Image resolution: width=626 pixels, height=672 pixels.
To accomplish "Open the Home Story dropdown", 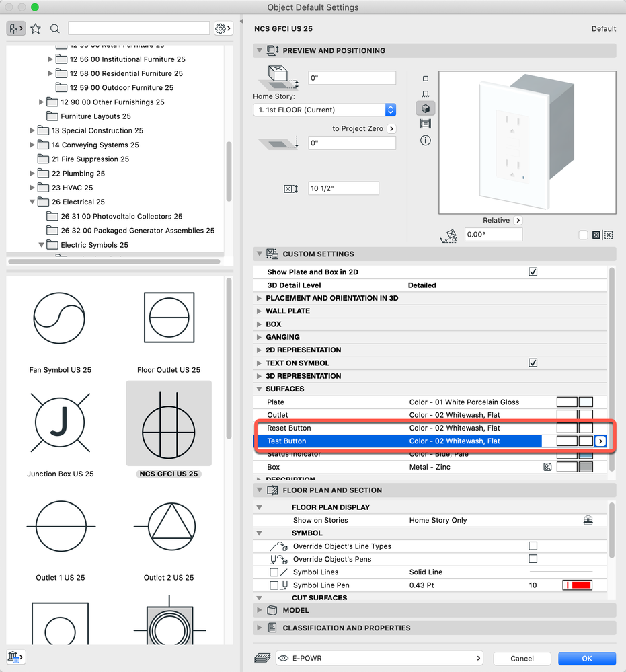I will [x=324, y=110].
